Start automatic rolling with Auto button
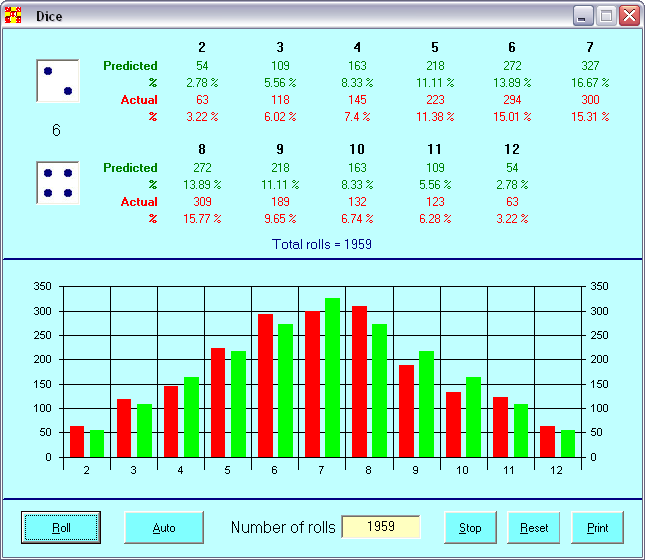The width and height of the screenshot is (645, 560). 164,527
